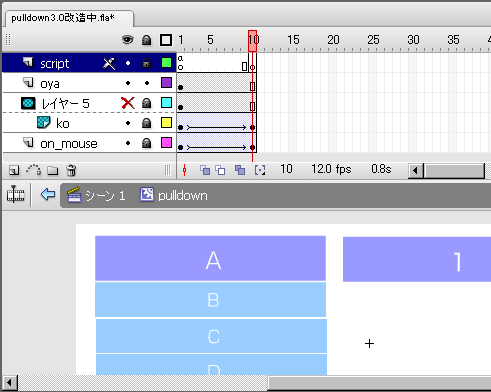The image size is (491, 392).
Task: Click frame 1 keyframe of script layer
Action: [x=180, y=63]
